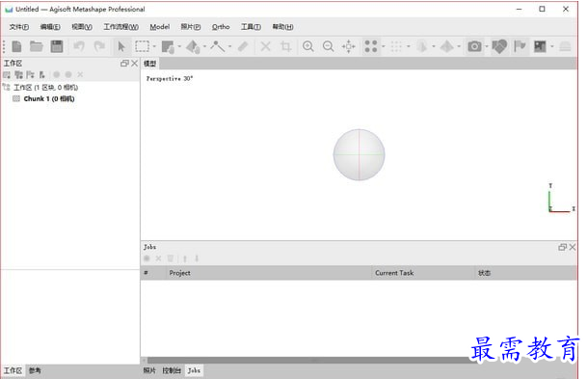
Task: Open the Rectangle selection tool dropdown arrow
Action: (x=154, y=46)
